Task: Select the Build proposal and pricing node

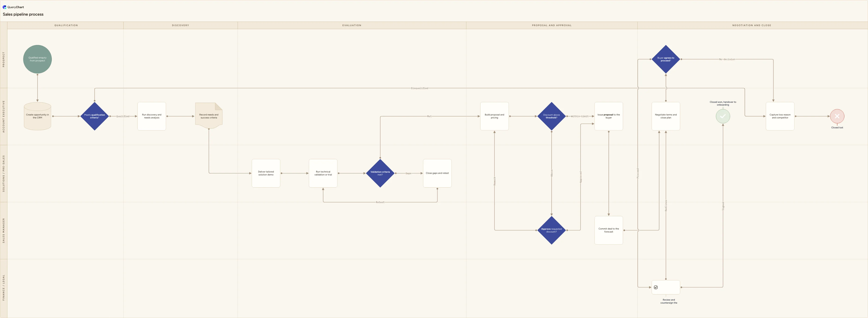Action: (x=494, y=116)
